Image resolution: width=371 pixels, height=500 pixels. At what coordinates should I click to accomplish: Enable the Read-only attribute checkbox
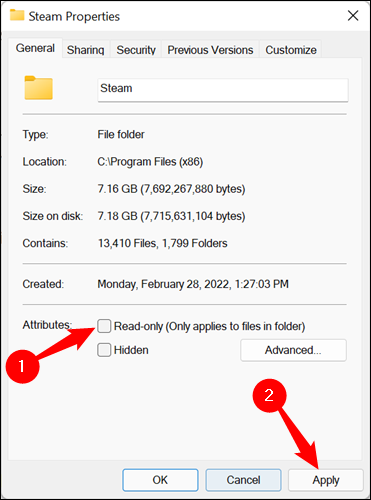(x=104, y=326)
